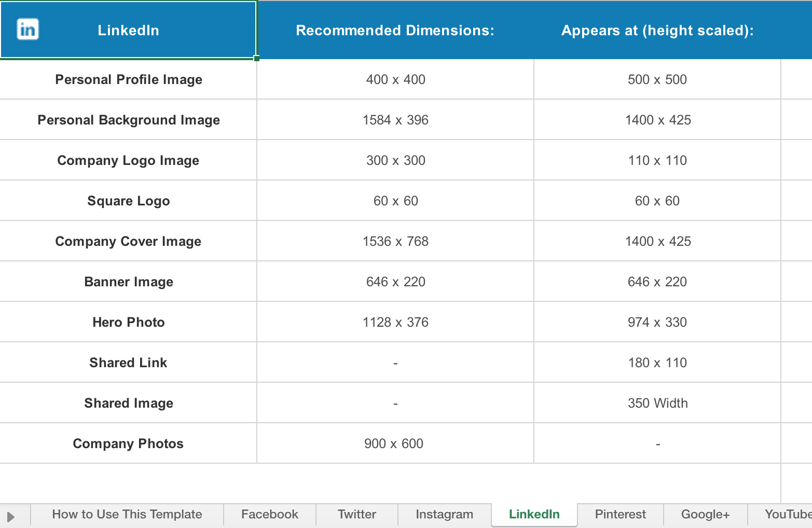Click the 180 x 110 cell
The image size is (812, 528).
(x=657, y=363)
